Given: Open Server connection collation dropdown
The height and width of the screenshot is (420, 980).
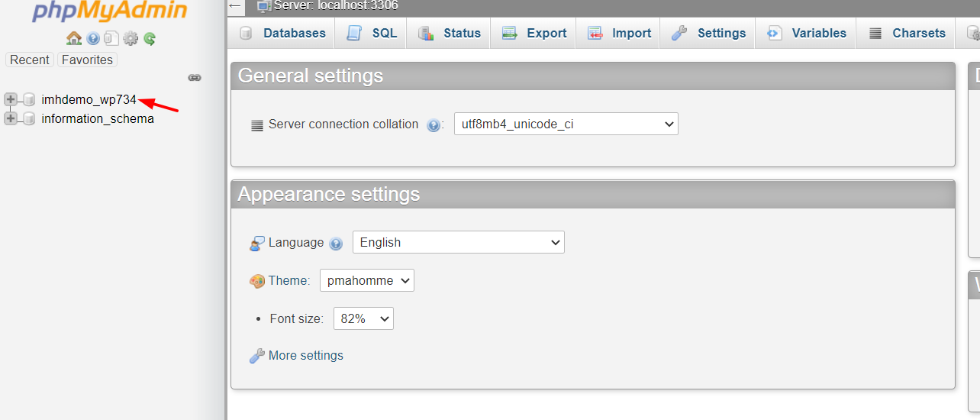Looking at the screenshot, I should pos(566,124).
